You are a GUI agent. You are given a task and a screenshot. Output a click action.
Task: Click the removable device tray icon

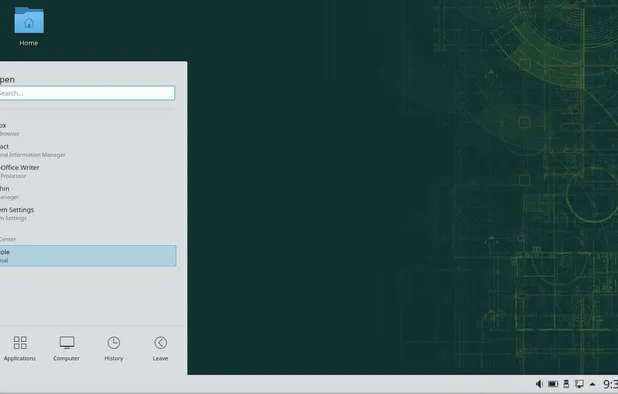point(566,384)
